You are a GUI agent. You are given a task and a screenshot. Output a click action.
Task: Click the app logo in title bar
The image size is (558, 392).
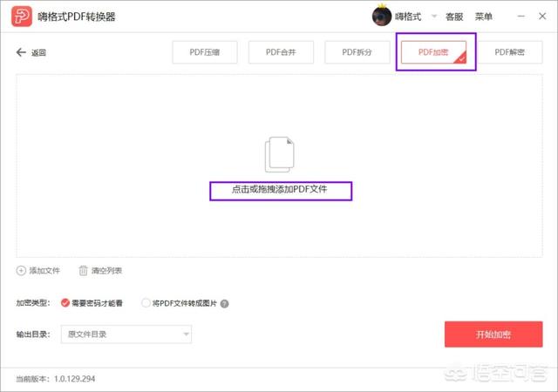21,17
